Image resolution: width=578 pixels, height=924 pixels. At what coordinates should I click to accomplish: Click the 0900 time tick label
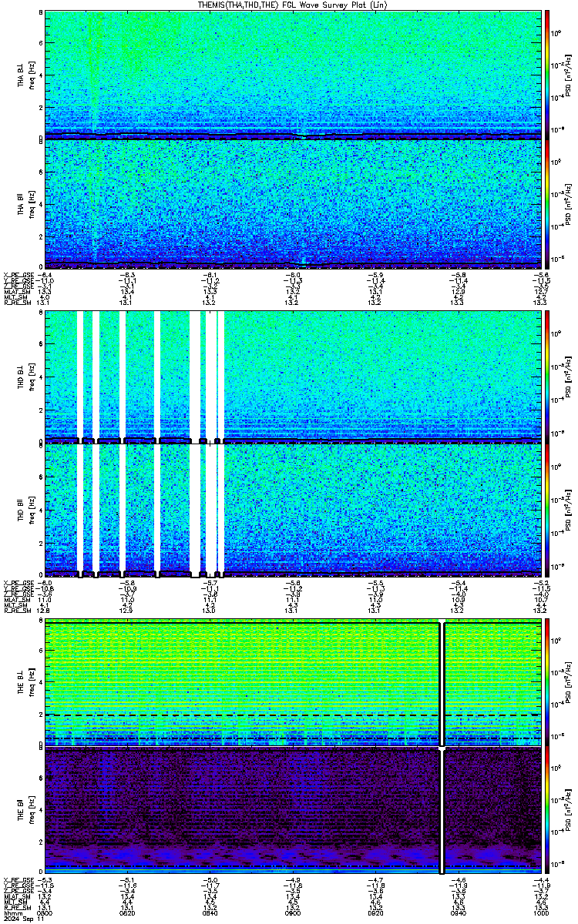click(x=293, y=914)
